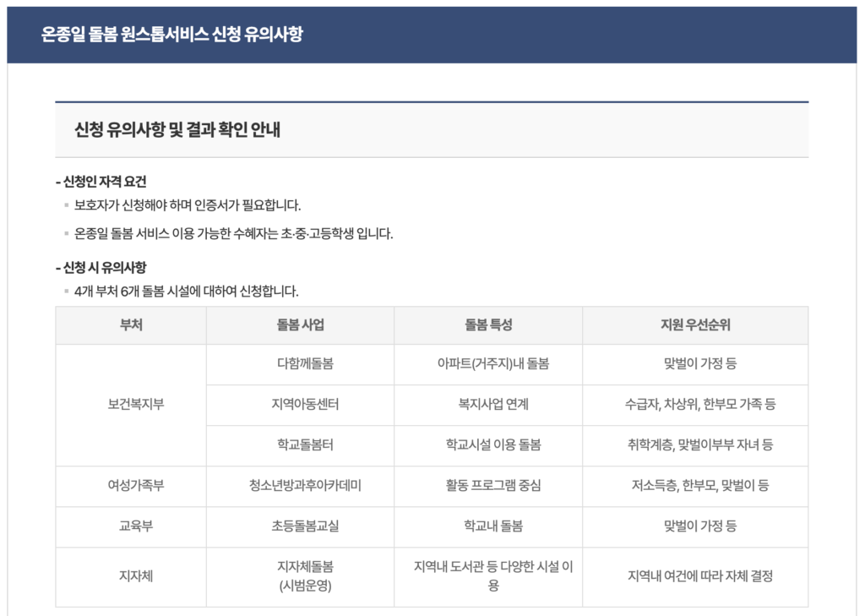Select the 여성가족부 cell

pyautogui.click(x=131, y=486)
